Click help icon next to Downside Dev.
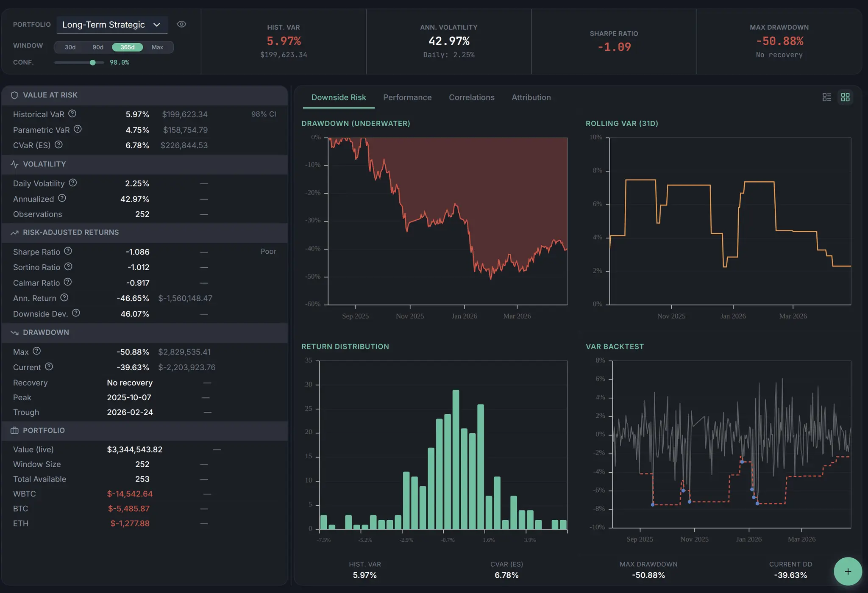868x593 pixels. pos(76,313)
